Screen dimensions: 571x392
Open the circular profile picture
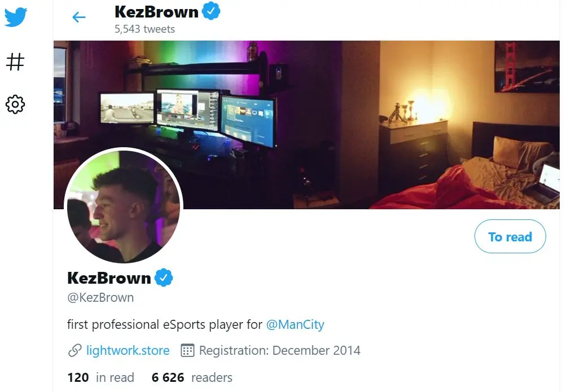(124, 205)
